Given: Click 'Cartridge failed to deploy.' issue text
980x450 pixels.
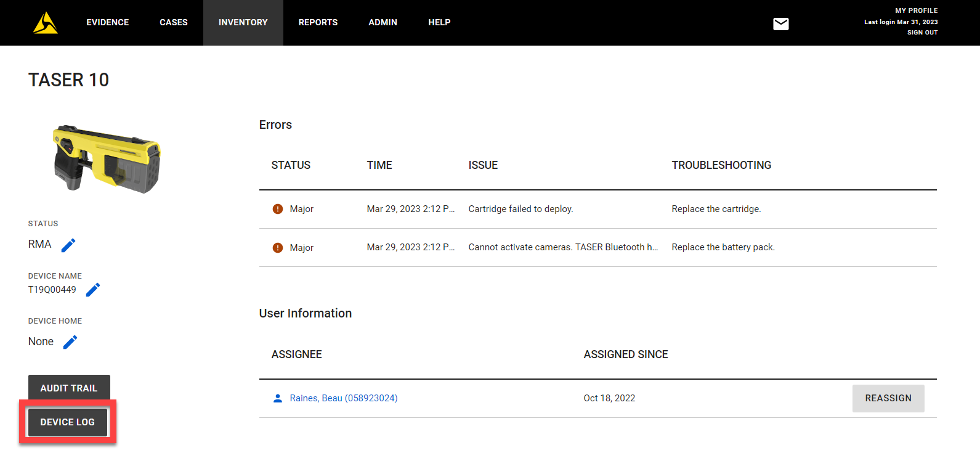Looking at the screenshot, I should click(x=520, y=209).
